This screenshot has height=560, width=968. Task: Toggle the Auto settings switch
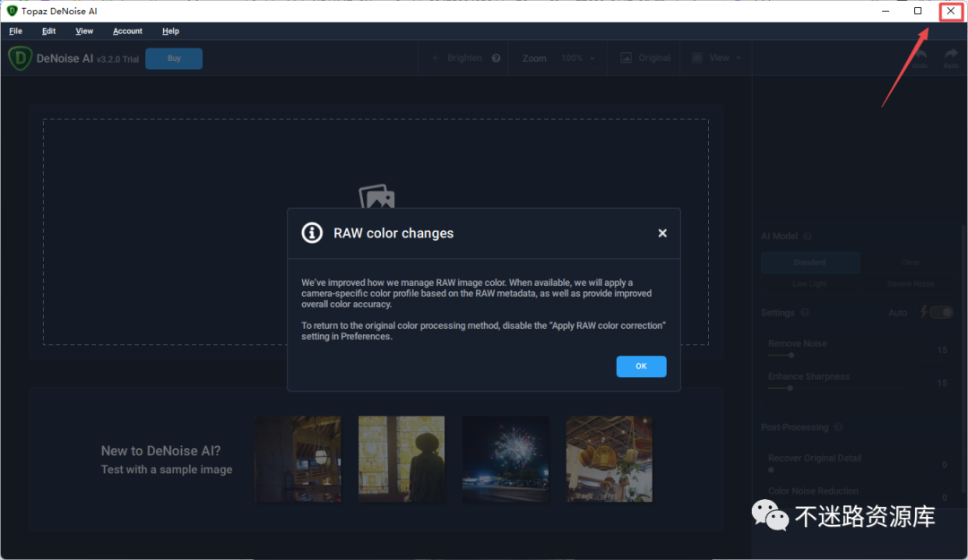[x=941, y=313]
